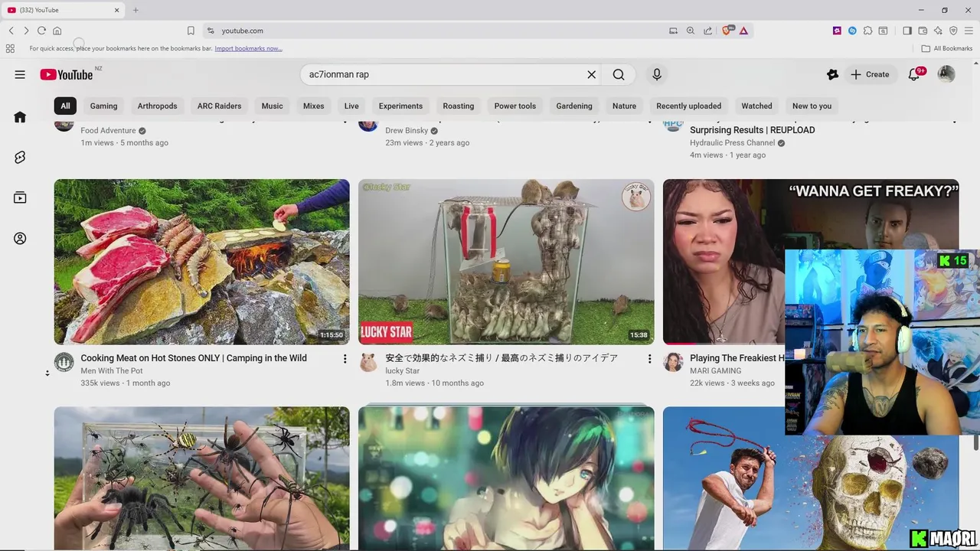Image resolution: width=980 pixels, height=551 pixels.
Task: Open the zoom control in address bar
Action: coord(690,31)
